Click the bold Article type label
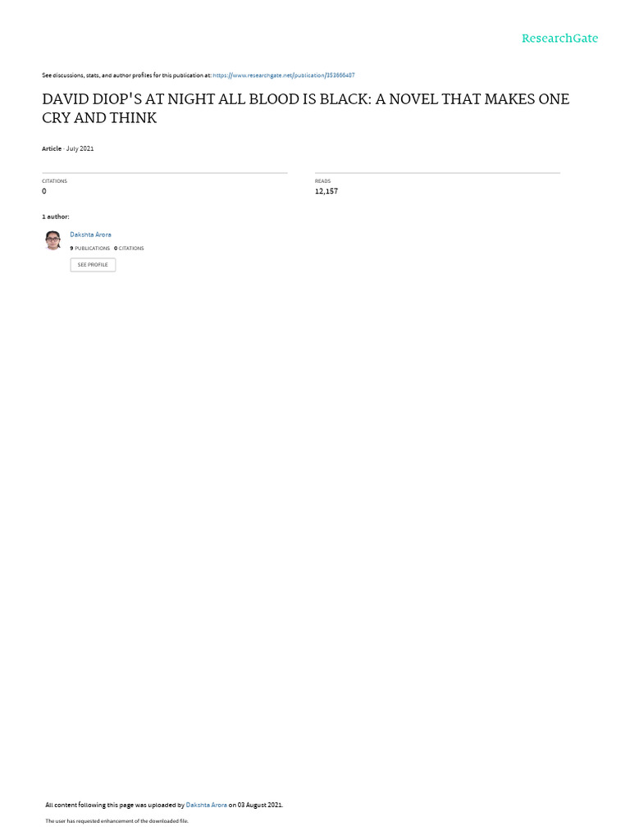 click(x=52, y=148)
